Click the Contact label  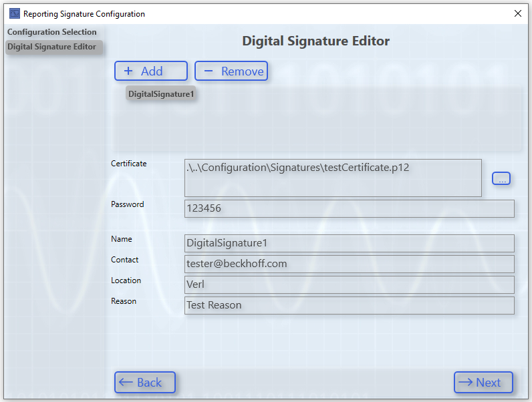coord(124,260)
